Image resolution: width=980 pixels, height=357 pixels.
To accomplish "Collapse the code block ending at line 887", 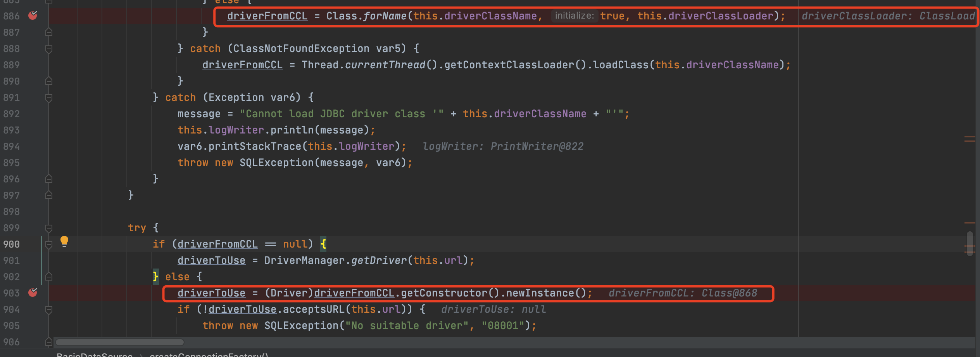I will [49, 32].
